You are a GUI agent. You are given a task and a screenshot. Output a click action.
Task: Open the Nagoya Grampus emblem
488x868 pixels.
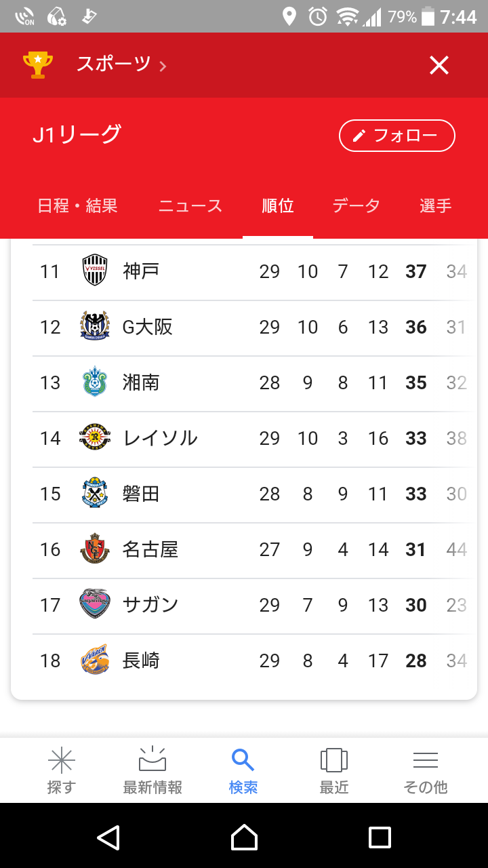pos(94,549)
